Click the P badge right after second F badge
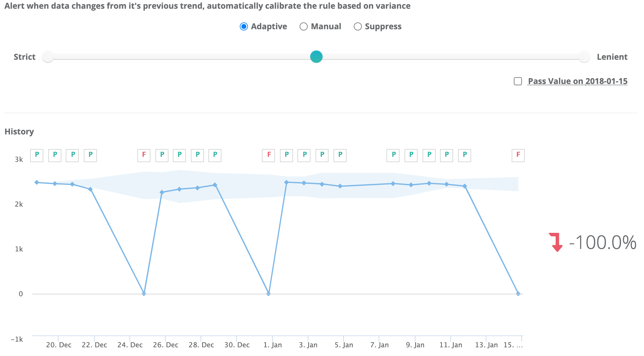This screenshot has height=356, width=644. (286, 155)
